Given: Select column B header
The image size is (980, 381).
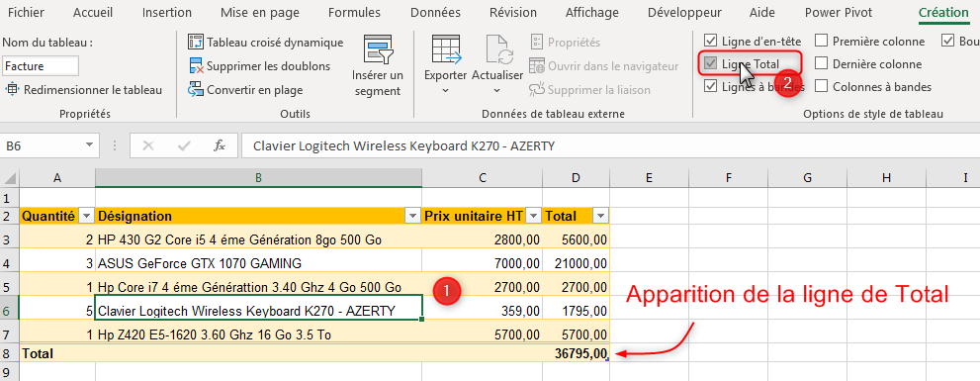Looking at the screenshot, I should [x=259, y=178].
